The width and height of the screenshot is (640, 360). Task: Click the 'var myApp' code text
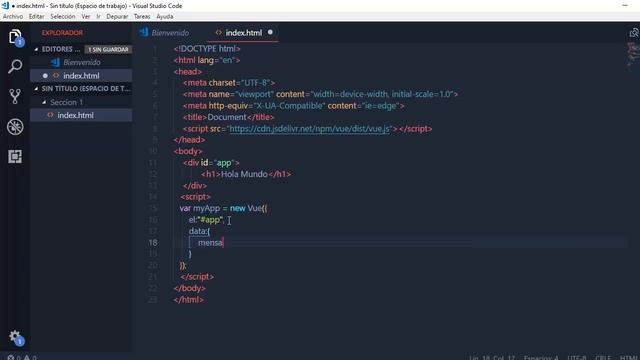200,208
